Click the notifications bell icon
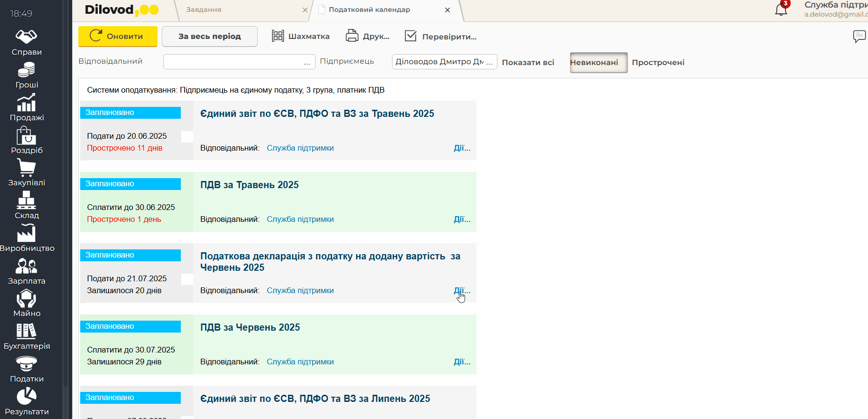The width and height of the screenshot is (868, 419). (781, 10)
